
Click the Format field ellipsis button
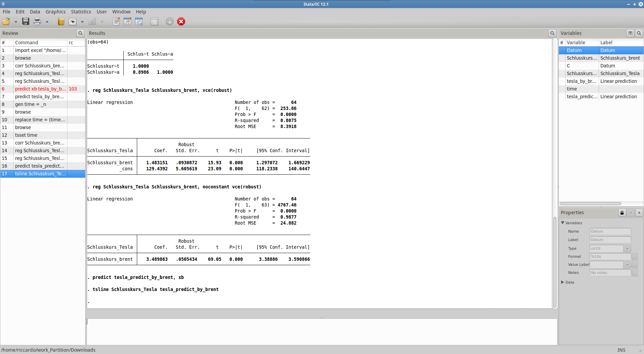[x=635, y=257]
